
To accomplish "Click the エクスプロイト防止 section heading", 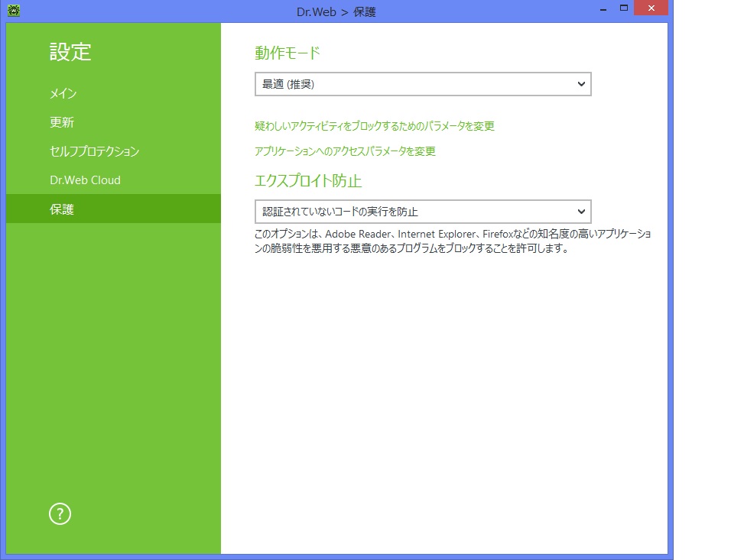I will click(x=308, y=180).
